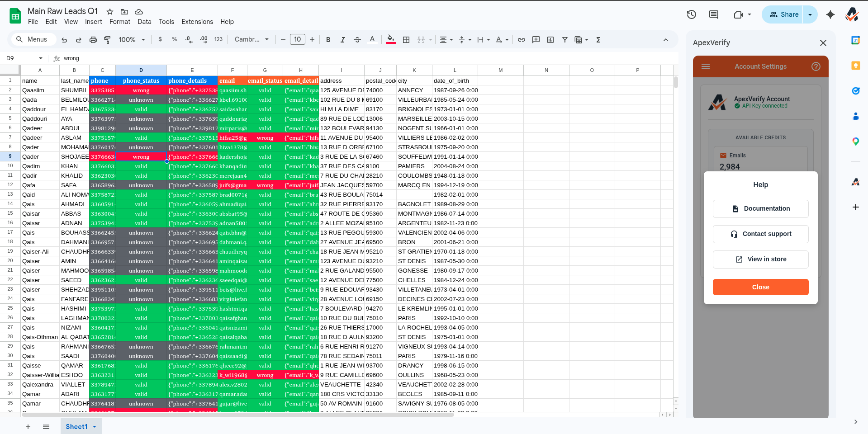868x434 pixels.
Task: Open the Extensions menu
Action: [196, 21]
